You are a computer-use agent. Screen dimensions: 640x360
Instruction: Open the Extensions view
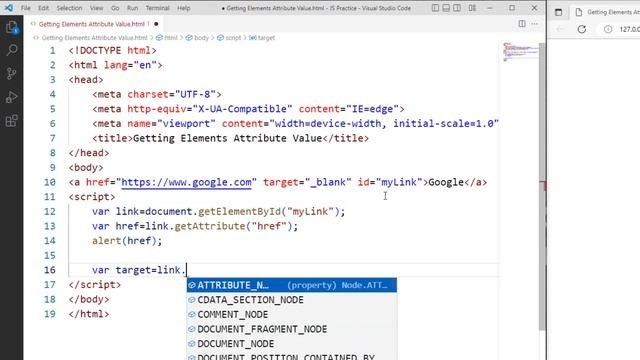11,121
